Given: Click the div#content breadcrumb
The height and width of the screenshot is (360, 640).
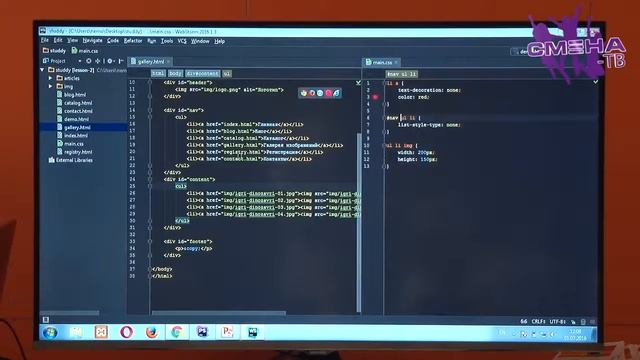Looking at the screenshot, I should click(202, 73).
